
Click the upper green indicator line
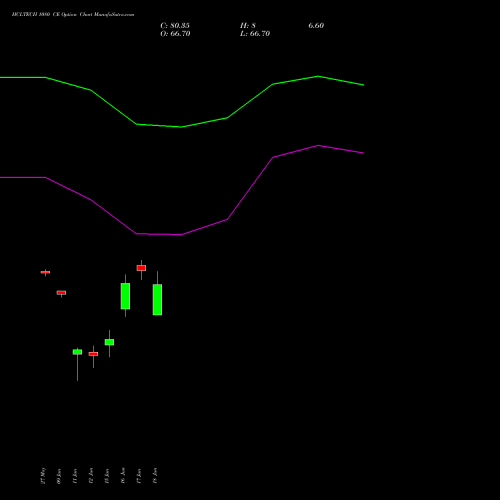182,127
